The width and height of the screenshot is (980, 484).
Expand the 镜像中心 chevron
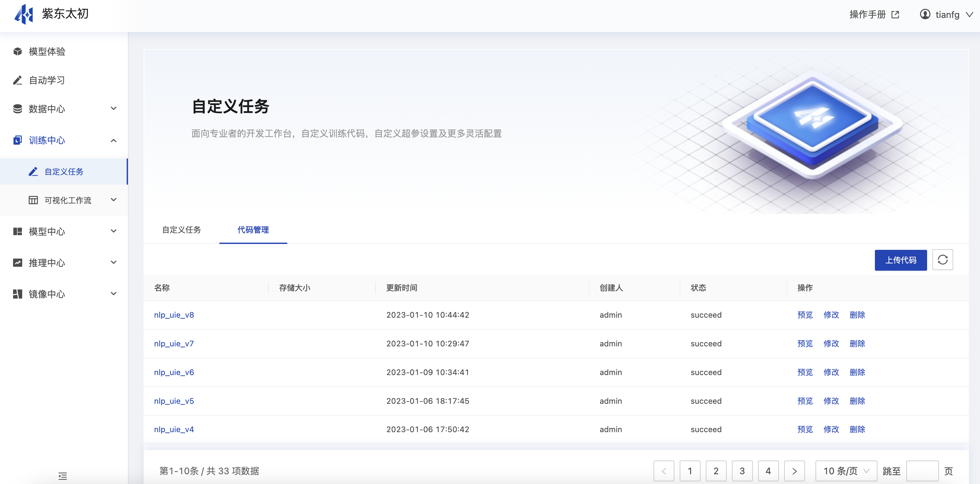pyautogui.click(x=113, y=294)
